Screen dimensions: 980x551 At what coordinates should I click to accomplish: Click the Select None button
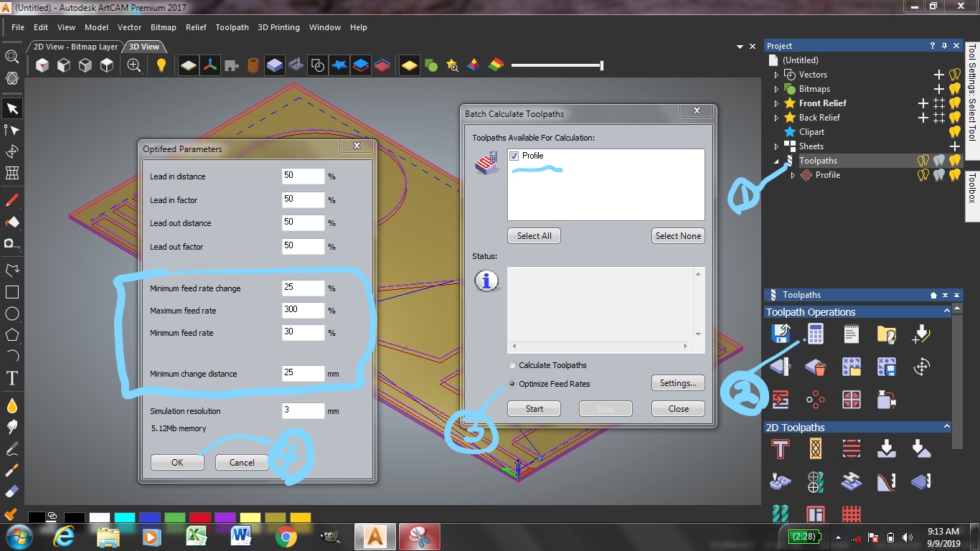coord(678,236)
